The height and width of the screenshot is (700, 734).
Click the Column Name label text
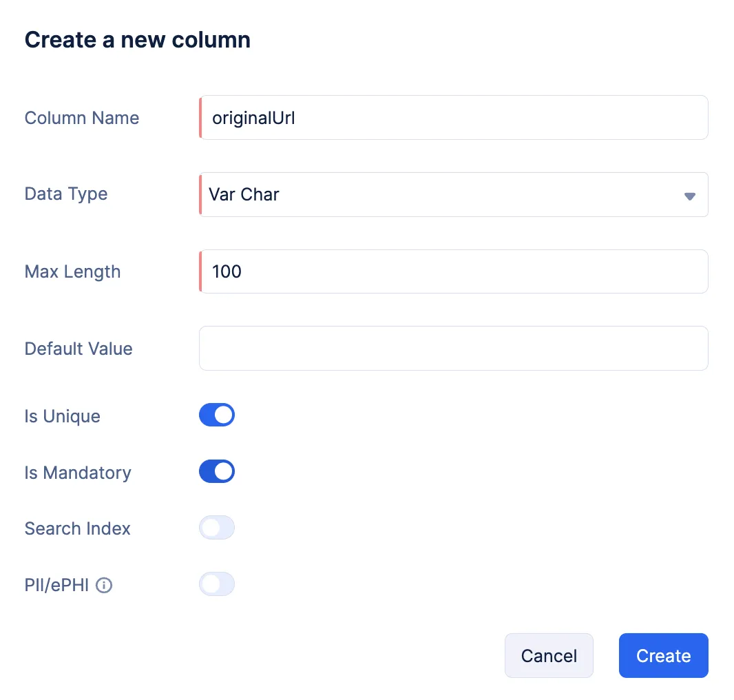pos(82,118)
